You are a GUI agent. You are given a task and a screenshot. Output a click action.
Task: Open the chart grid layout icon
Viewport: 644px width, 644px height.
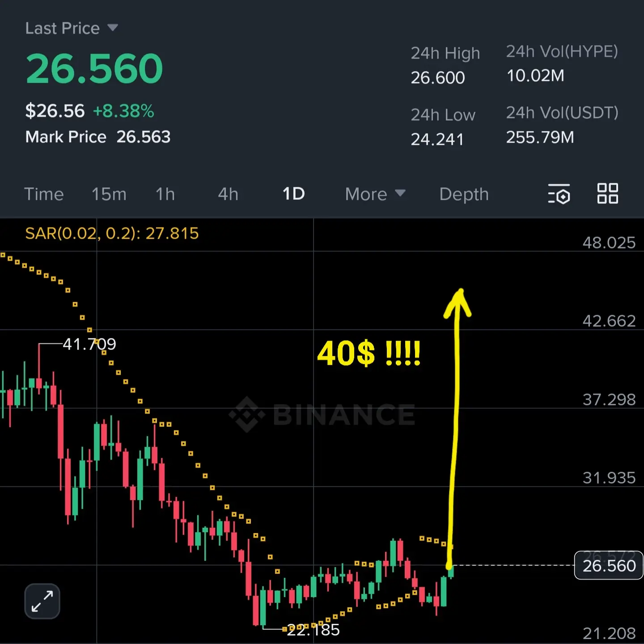(x=608, y=194)
